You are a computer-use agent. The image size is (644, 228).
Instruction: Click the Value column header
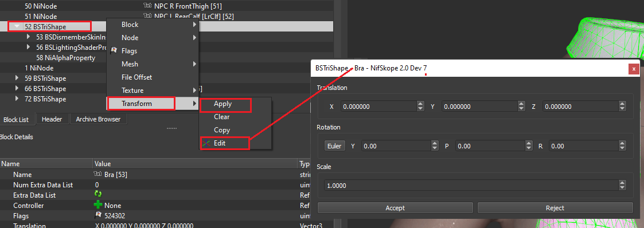tap(195, 164)
